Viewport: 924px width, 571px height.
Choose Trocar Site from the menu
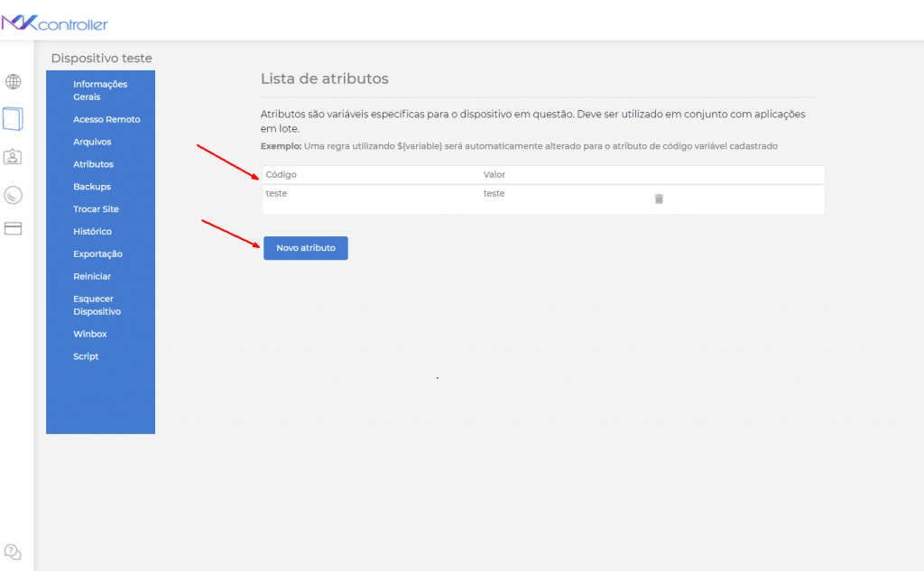click(x=95, y=208)
